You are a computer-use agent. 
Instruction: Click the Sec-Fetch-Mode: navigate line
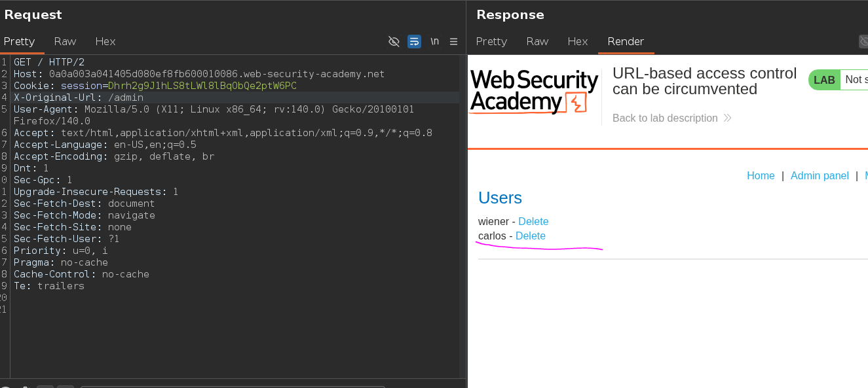(x=85, y=215)
